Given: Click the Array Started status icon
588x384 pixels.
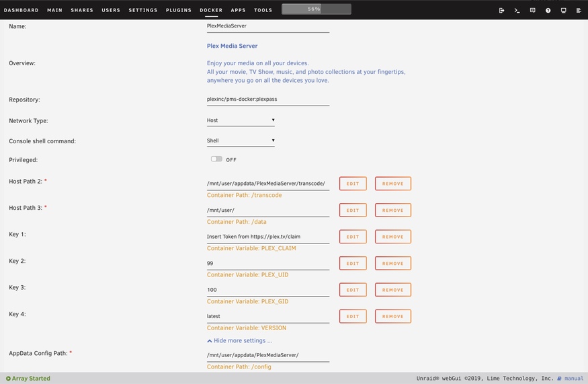Looking at the screenshot, I should 8,379.
